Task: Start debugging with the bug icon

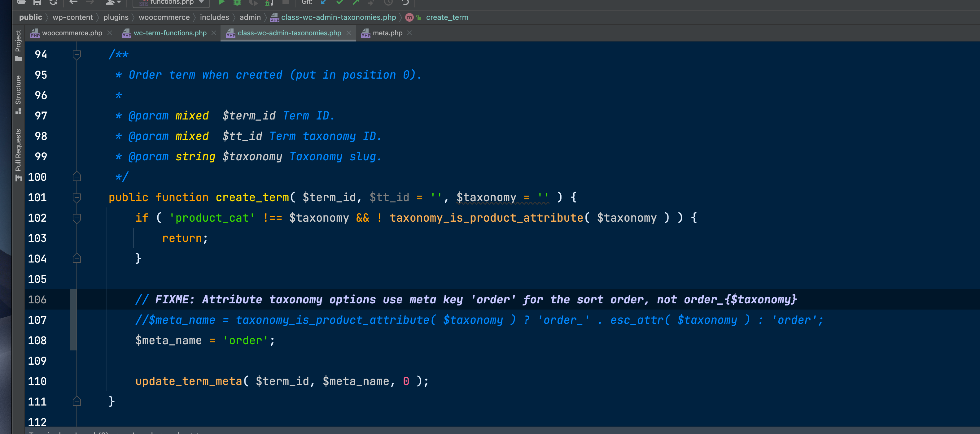Action: [x=237, y=3]
